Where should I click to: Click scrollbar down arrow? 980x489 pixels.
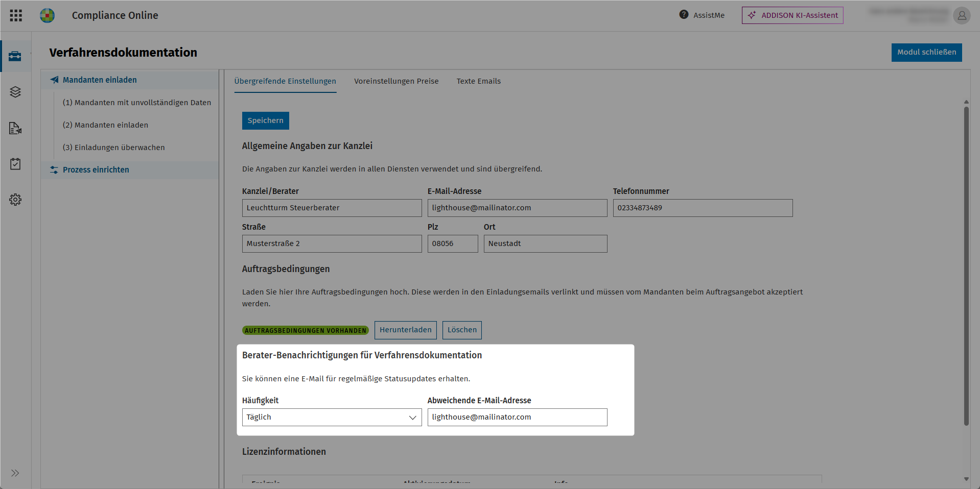966,479
